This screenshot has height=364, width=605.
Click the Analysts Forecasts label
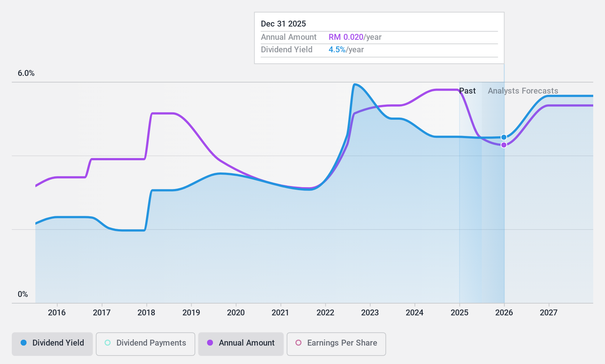[523, 91]
